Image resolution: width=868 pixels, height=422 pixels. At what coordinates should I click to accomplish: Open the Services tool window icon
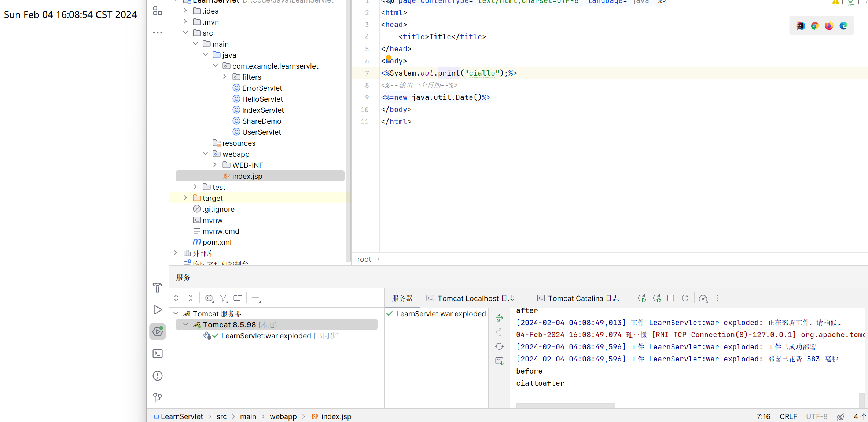point(158,332)
